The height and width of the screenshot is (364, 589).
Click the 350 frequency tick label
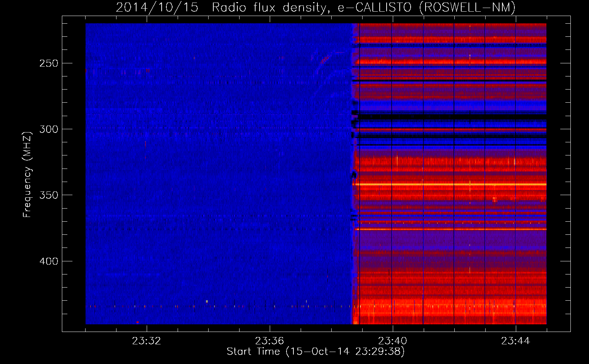click(49, 195)
